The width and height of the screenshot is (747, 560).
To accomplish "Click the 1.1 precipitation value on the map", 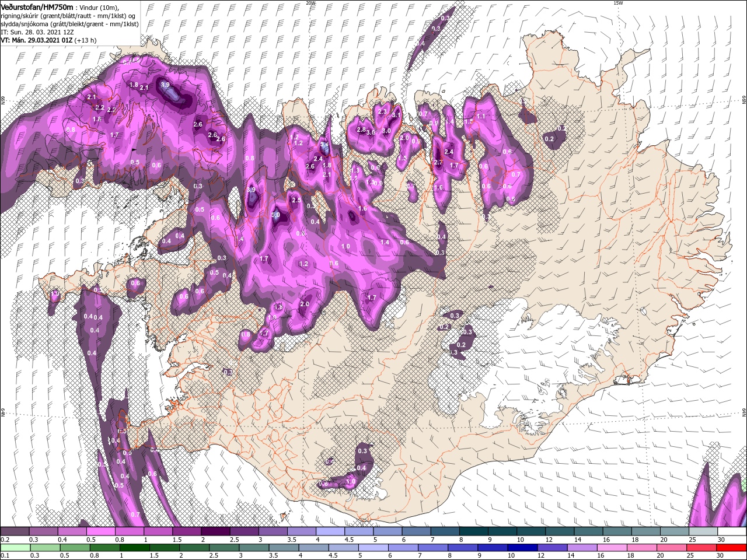I will coord(481,116).
